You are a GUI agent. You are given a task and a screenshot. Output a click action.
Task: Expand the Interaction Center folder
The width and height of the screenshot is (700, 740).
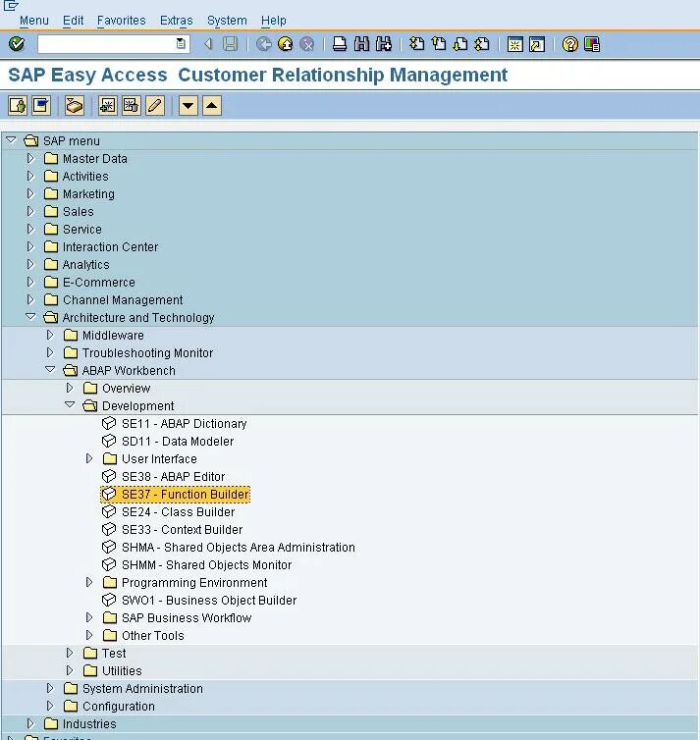[x=30, y=246]
